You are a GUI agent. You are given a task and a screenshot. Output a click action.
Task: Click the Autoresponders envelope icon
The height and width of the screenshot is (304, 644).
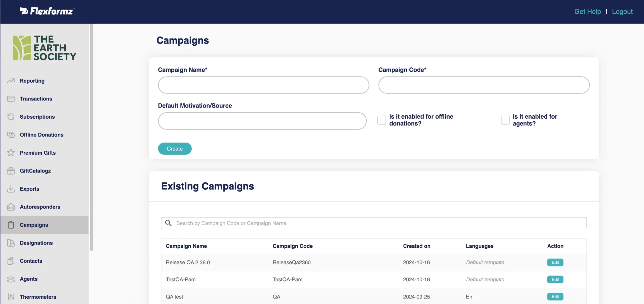coord(11,207)
